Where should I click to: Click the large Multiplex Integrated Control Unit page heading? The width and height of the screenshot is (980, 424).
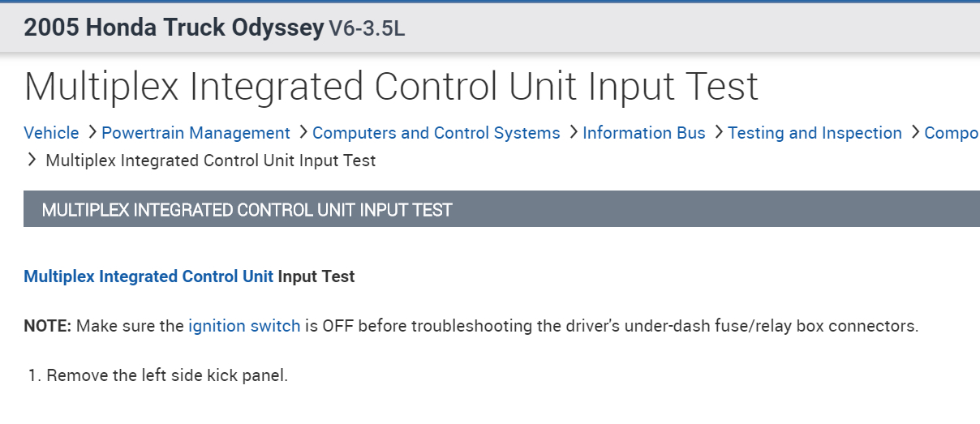click(x=391, y=86)
